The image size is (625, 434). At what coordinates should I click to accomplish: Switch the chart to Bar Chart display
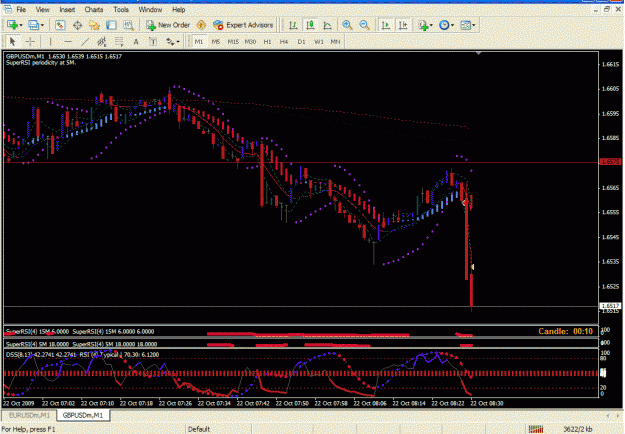click(293, 25)
